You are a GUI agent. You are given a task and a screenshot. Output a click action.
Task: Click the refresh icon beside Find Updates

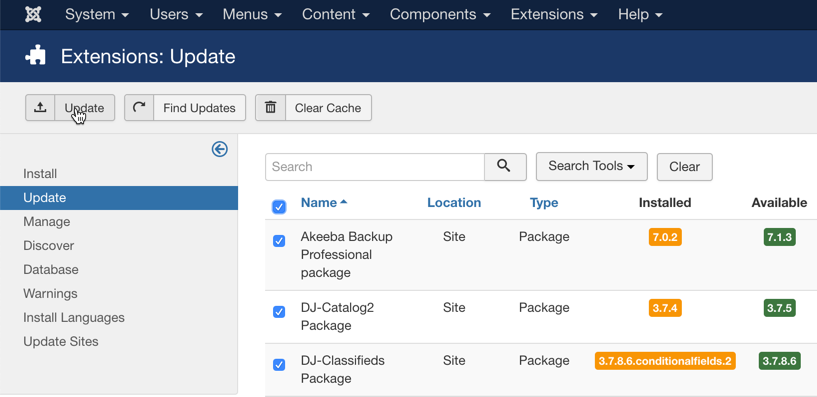click(x=139, y=108)
